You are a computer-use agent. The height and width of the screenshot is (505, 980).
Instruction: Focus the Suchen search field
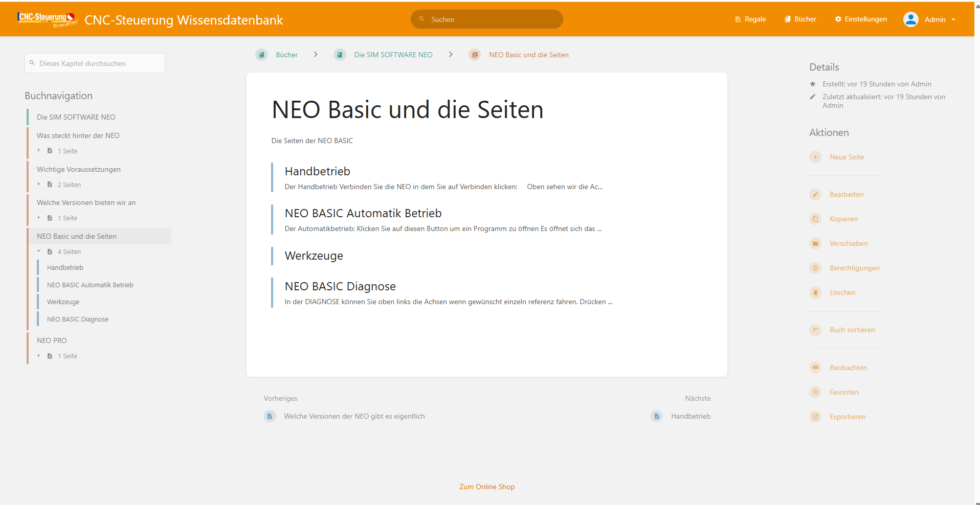tap(487, 19)
